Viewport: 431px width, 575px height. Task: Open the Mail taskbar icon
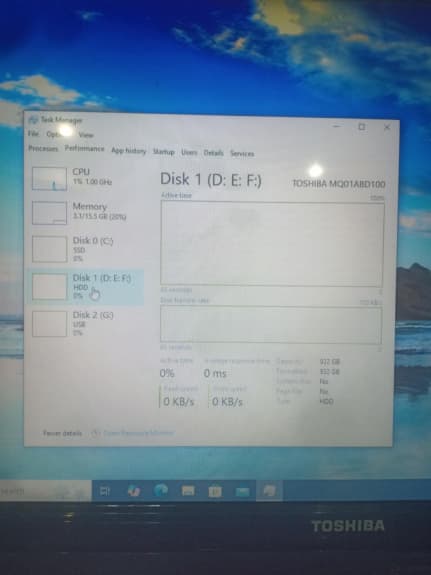pos(242,491)
